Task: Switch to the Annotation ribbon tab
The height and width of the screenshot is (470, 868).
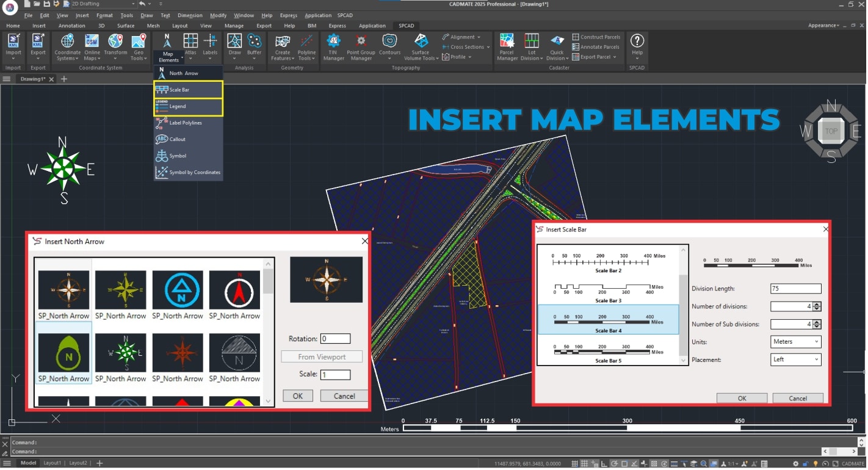Action: (72, 26)
